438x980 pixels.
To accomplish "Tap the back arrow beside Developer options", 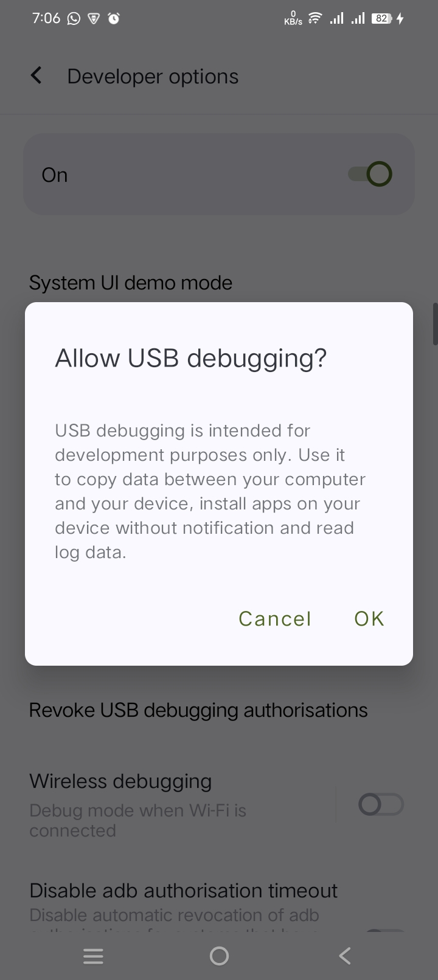I will pos(36,76).
